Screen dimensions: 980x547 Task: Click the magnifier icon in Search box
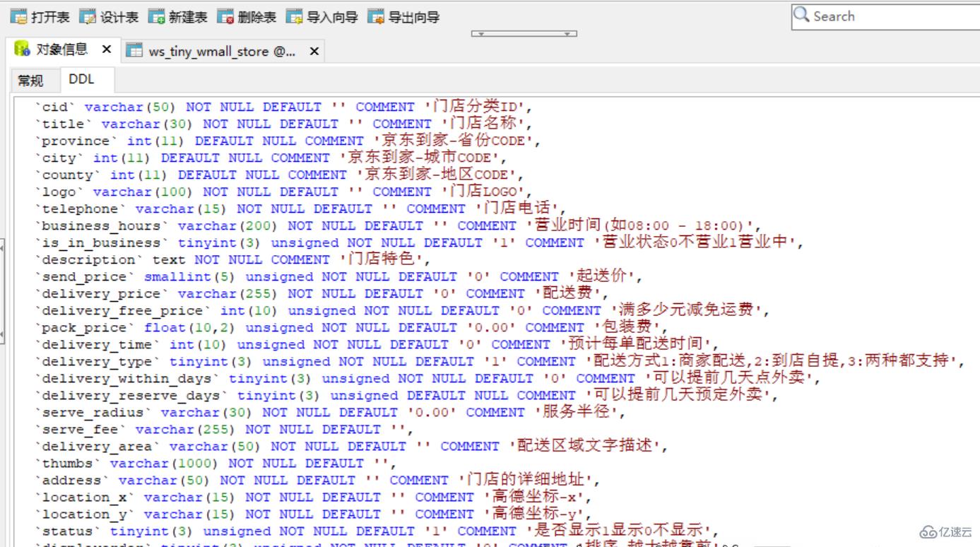coord(801,16)
